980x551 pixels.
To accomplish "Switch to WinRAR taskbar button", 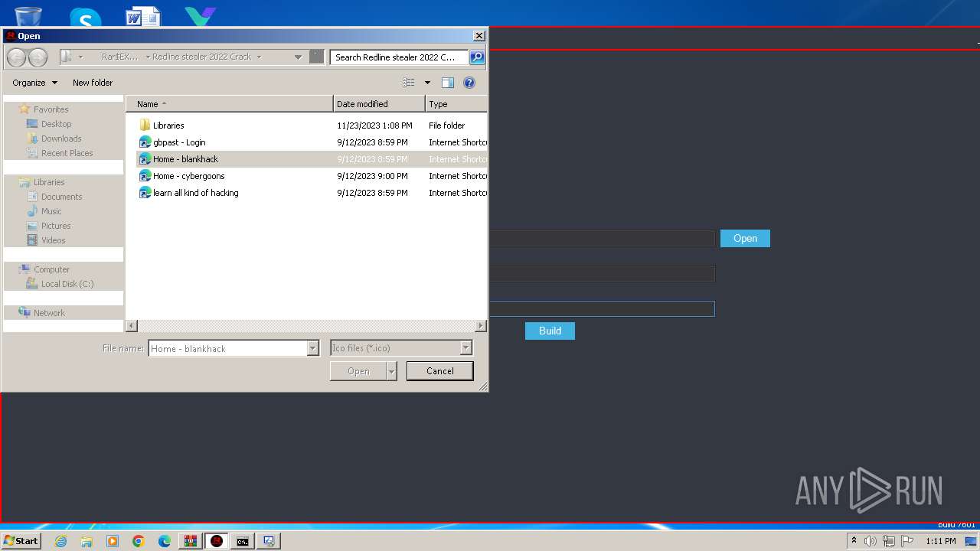I will point(191,541).
